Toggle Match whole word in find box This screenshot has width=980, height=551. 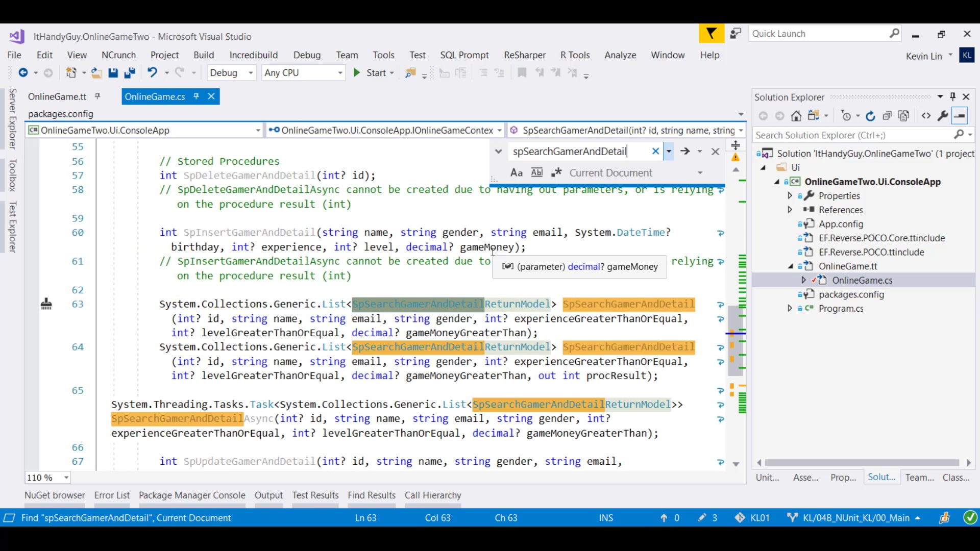536,173
